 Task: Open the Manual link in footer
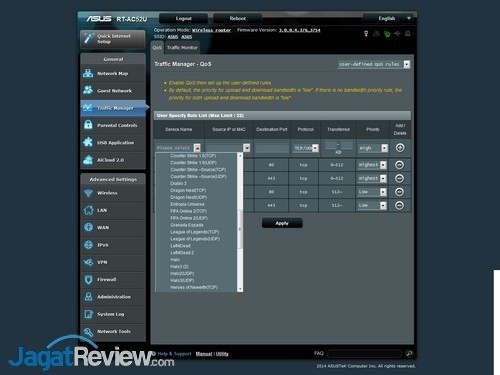tap(204, 354)
